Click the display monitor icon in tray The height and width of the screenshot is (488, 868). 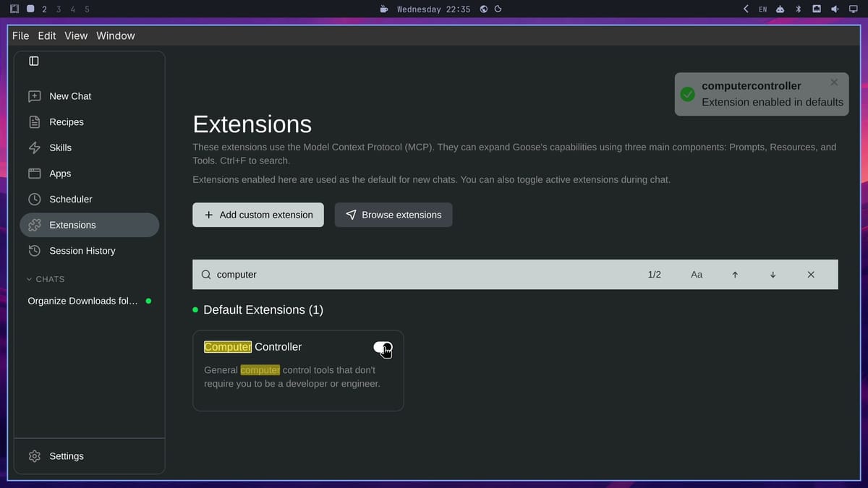[854, 9]
